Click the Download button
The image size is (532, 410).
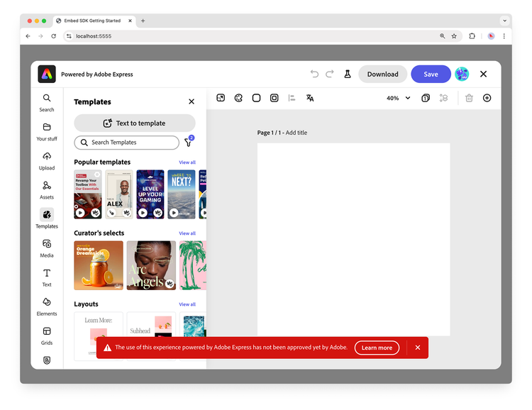pyautogui.click(x=382, y=74)
